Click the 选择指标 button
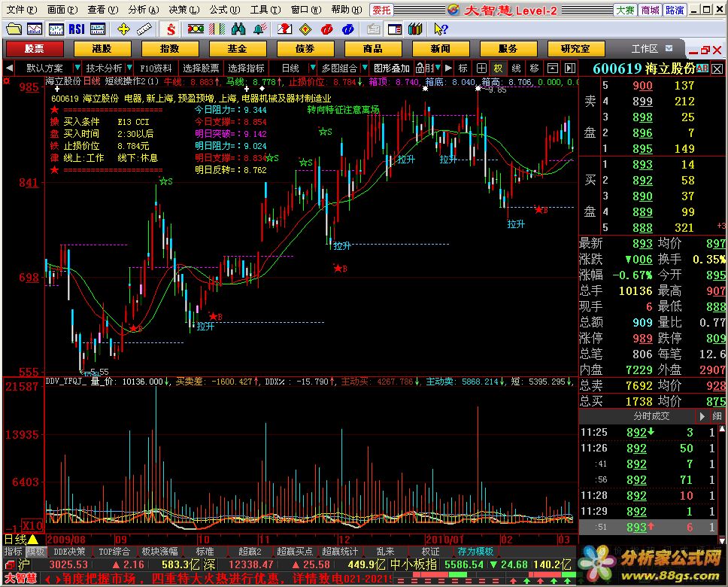Viewport: 728px width, 587px height. click(x=246, y=68)
